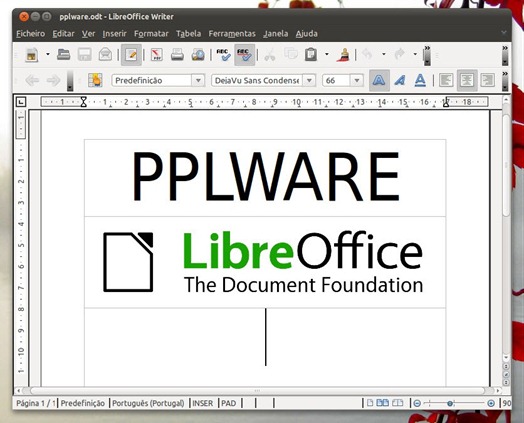Click the horizontal scrollbar at bottom
The image size is (524, 423).
[x=257, y=390]
